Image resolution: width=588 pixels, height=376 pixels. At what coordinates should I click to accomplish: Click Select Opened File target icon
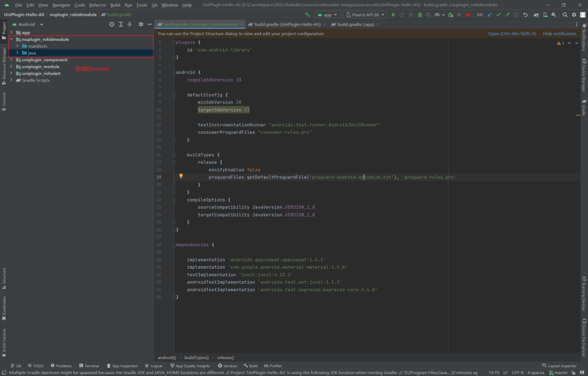point(112,24)
